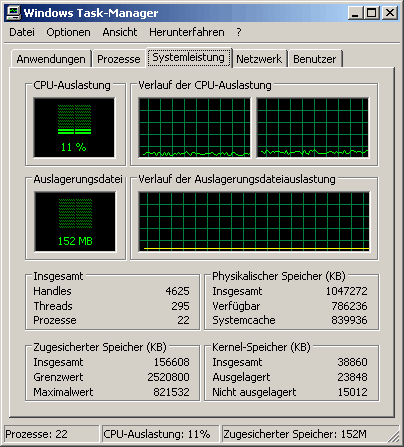Image resolution: width=404 pixels, height=447 pixels.
Task: Click kernel memory Insgesamt value 38860
Action: tap(352, 362)
